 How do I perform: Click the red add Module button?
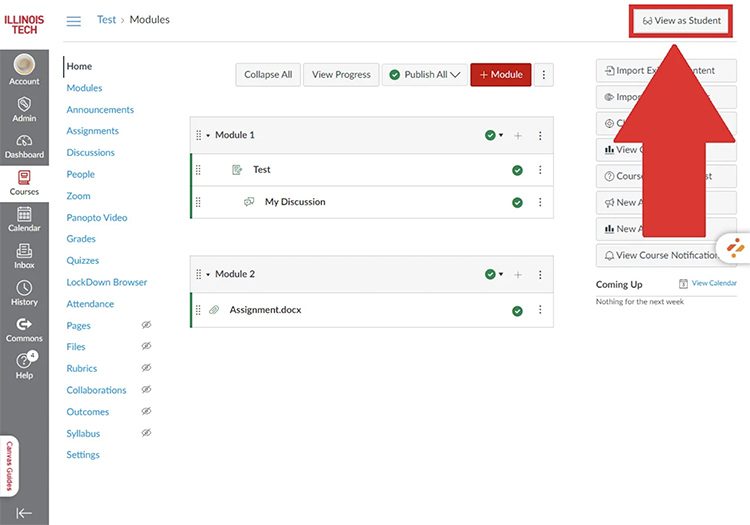pyautogui.click(x=500, y=75)
